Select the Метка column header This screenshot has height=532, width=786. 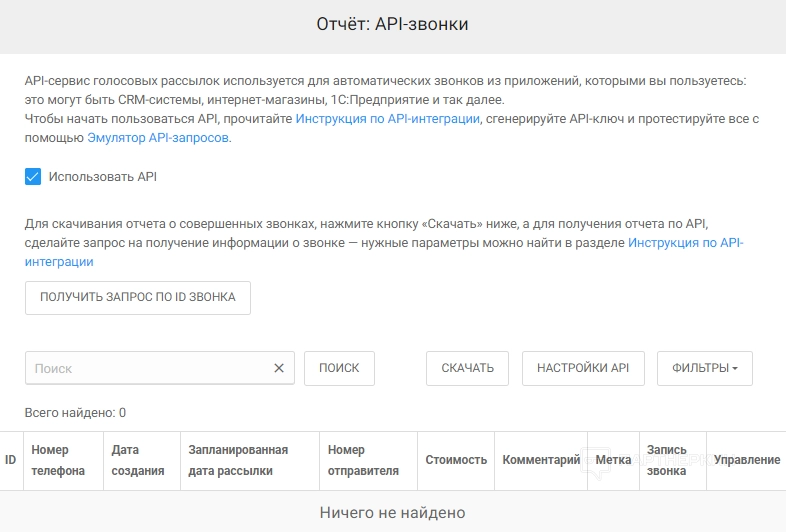[613, 460]
